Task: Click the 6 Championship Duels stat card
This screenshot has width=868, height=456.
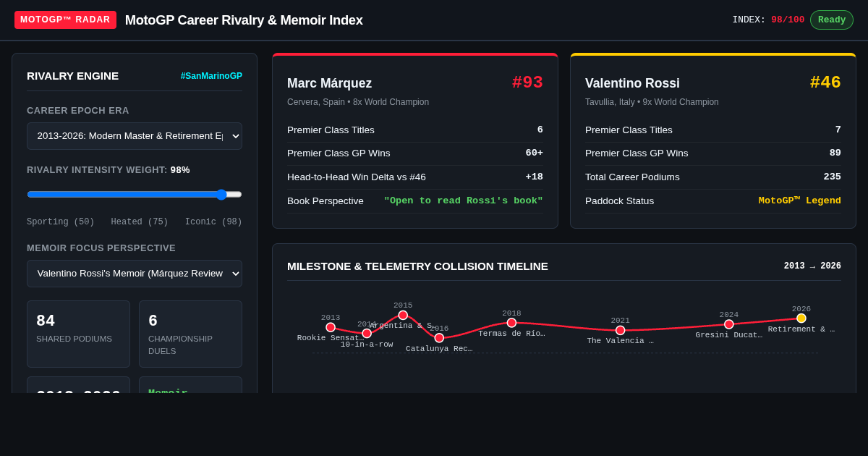Action: [190, 334]
